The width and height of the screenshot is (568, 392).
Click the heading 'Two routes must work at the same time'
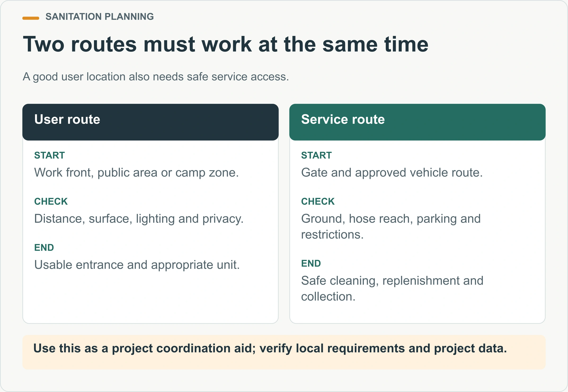point(226,44)
